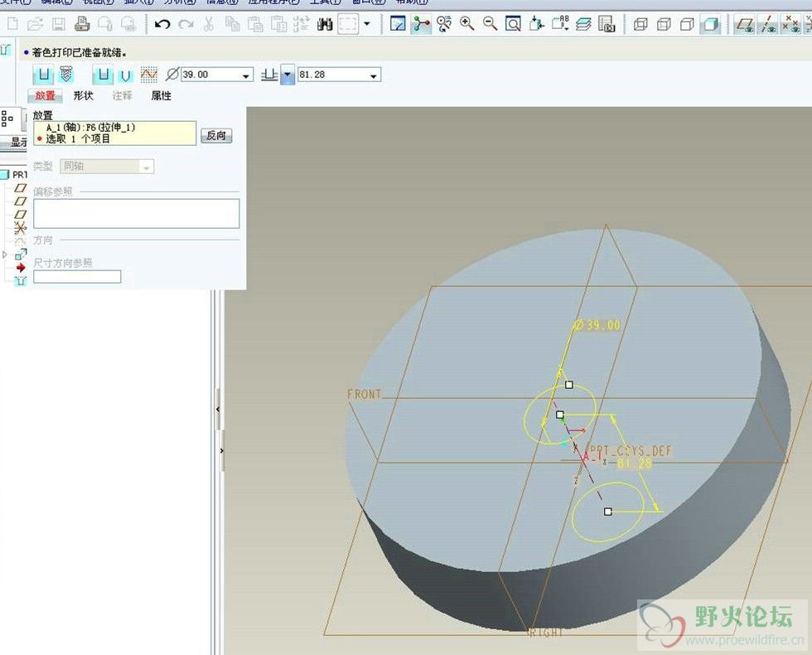The height and width of the screenshot is (655, 812).
Task: Click the Ø39.00 dimension label
Action: (x=597, y=325)
